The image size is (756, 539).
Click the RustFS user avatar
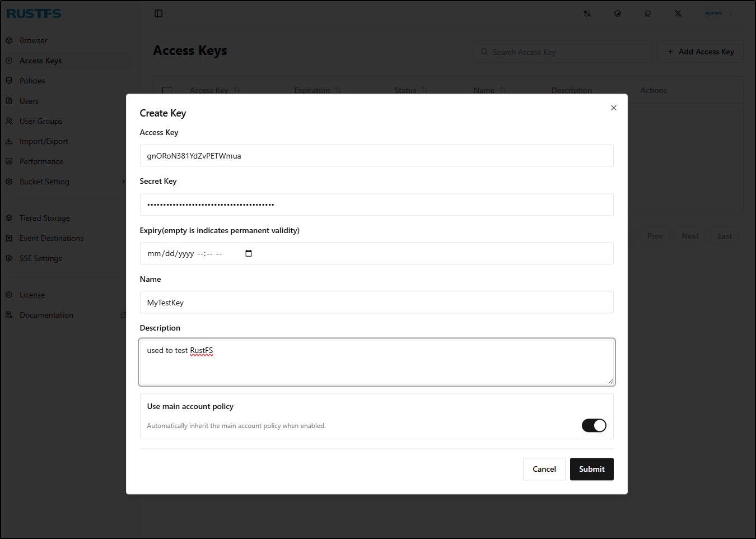pyautogui.click(x=713, y=13)
